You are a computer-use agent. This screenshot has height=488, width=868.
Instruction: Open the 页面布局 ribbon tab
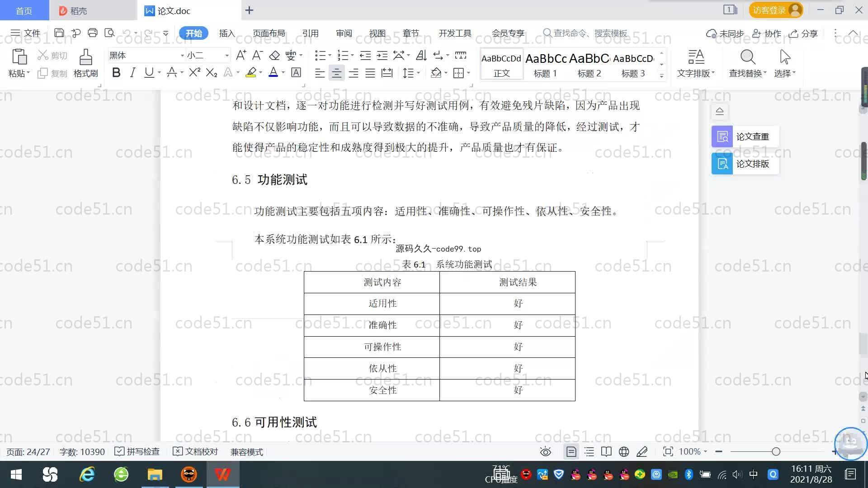coord(269,33)
